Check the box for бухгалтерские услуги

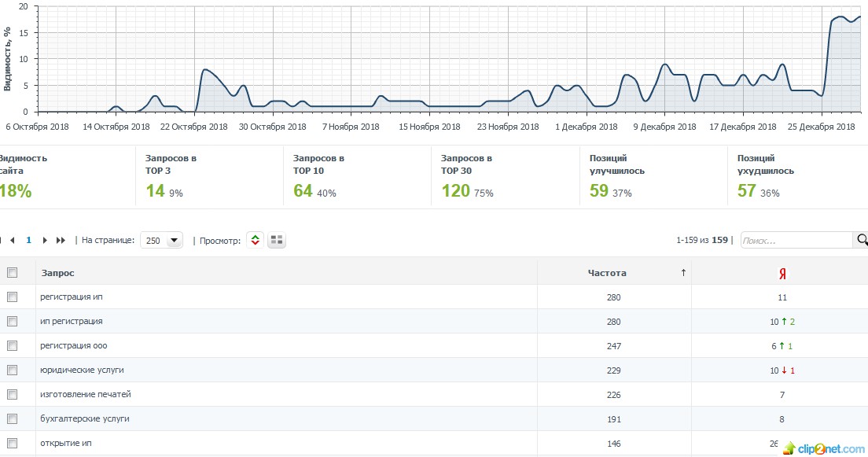12,418
